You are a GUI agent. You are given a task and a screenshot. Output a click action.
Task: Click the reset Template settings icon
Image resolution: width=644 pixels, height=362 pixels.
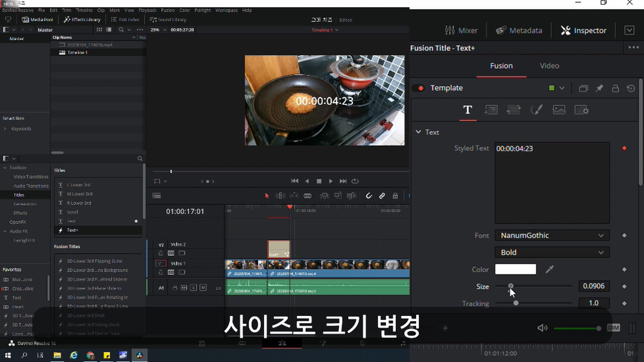point(631,88)
